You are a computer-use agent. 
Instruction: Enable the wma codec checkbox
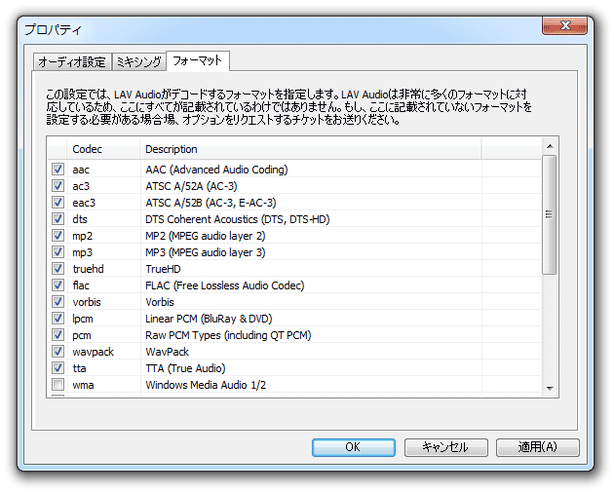click(58, 385)
